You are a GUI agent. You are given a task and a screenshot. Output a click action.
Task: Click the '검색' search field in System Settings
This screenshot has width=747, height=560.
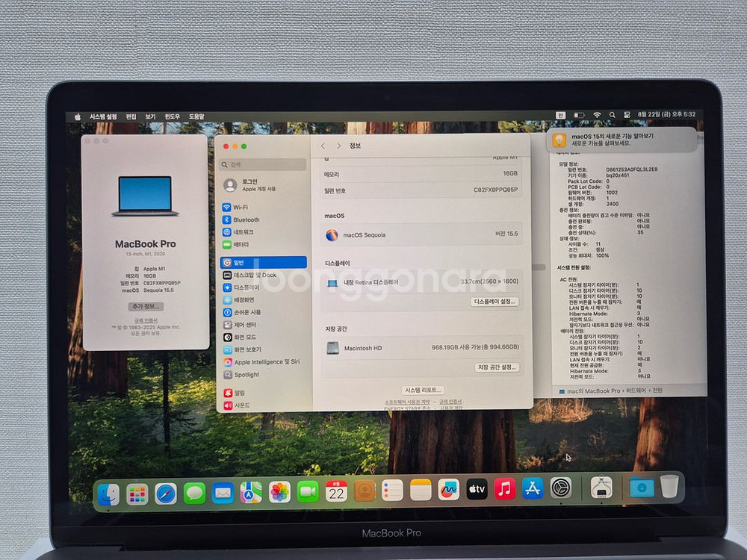(x=262, y=164)
